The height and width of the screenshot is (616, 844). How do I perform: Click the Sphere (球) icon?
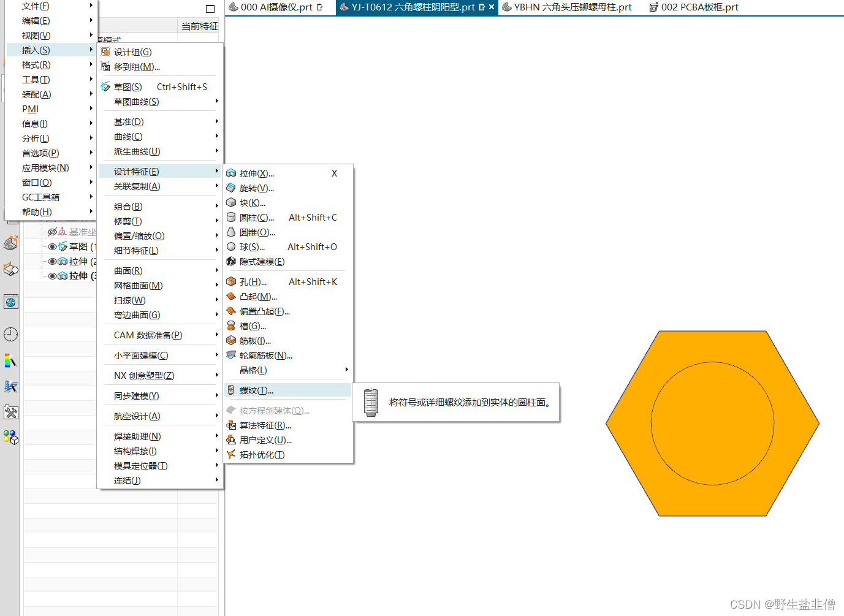click(x=231, y=247)
